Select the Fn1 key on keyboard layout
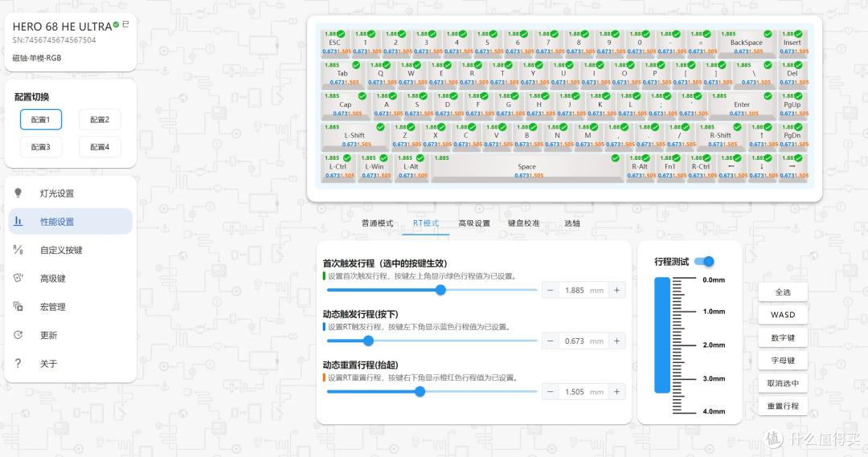The width and height of the screenshot is (868, 457). pos(669,166)
